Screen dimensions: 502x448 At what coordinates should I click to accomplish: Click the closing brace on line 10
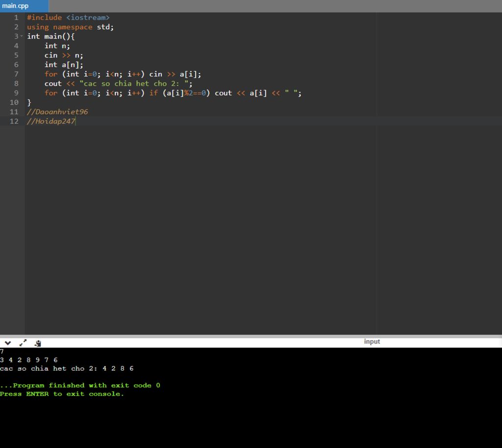(x=29, y=102)
